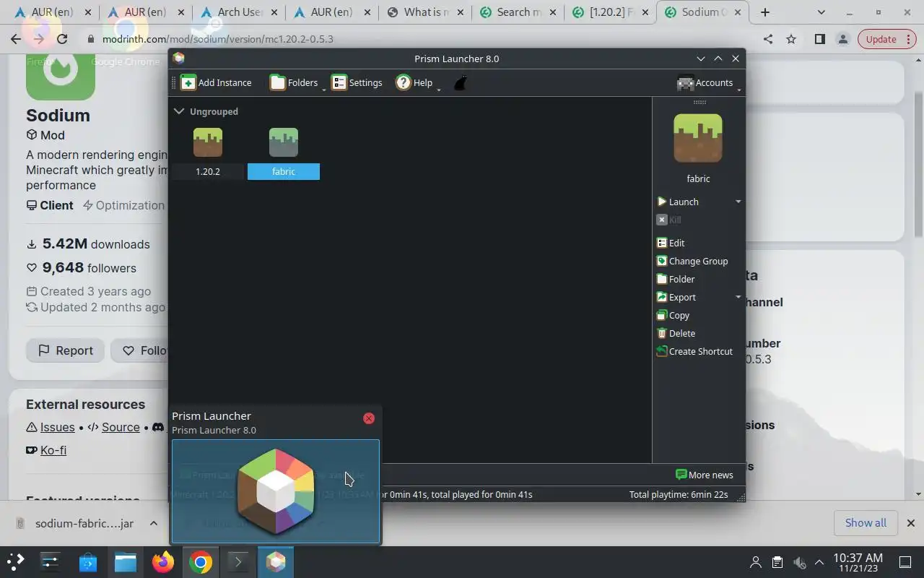The height and width of the screenshot is (578, 924).
Task: Open the Discover store taskbar icon
Action: point(88,561)
